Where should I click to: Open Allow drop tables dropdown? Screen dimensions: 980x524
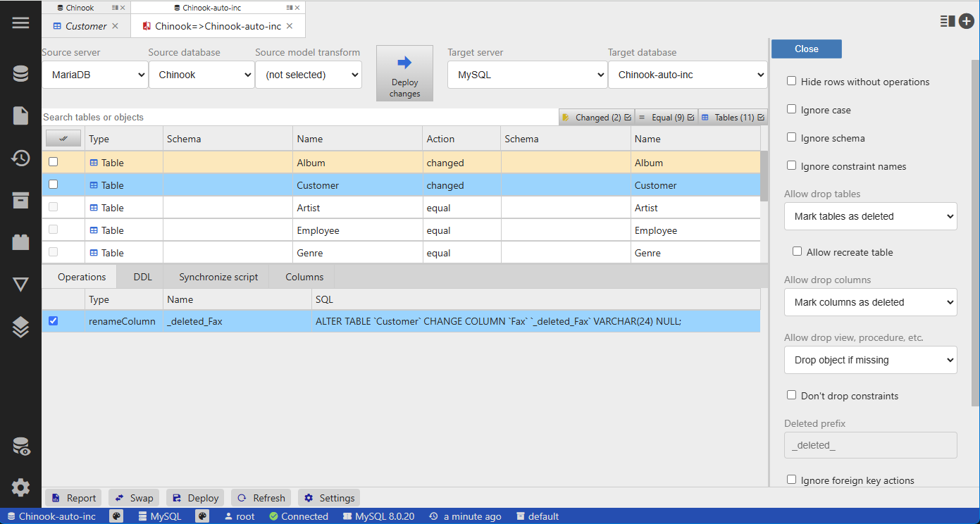[x=871, y=216]
